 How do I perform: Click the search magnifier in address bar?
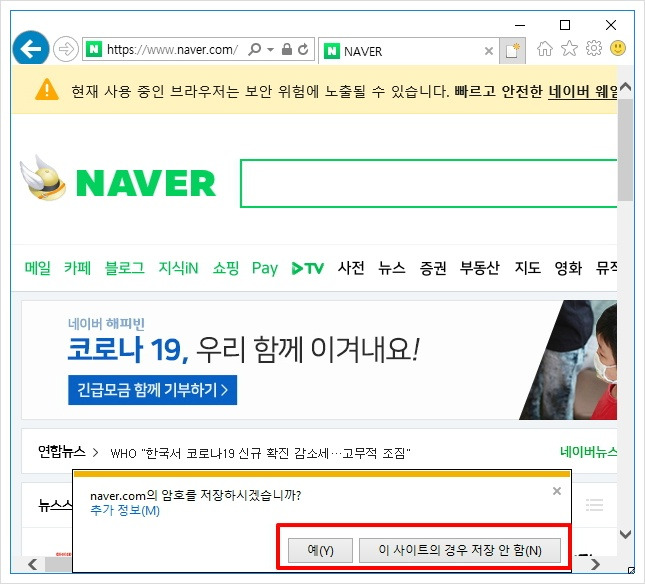pyautogui.click(x=255, y=49)
